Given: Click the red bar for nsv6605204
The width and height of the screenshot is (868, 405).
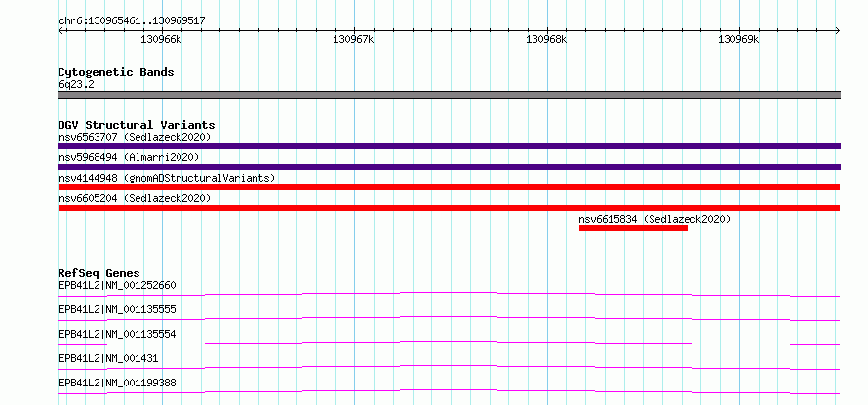Looking at the screenshot, I should click(x=449, y=208).
